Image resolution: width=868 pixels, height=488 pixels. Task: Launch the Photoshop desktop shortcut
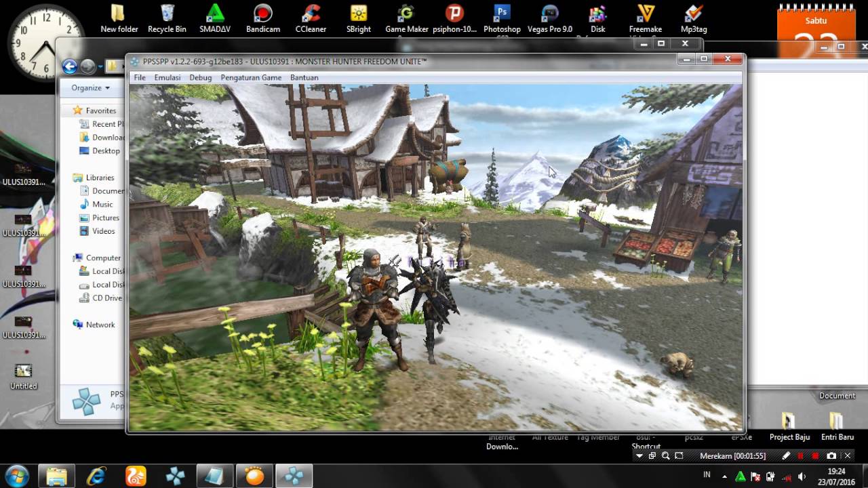tap(502, 18)
